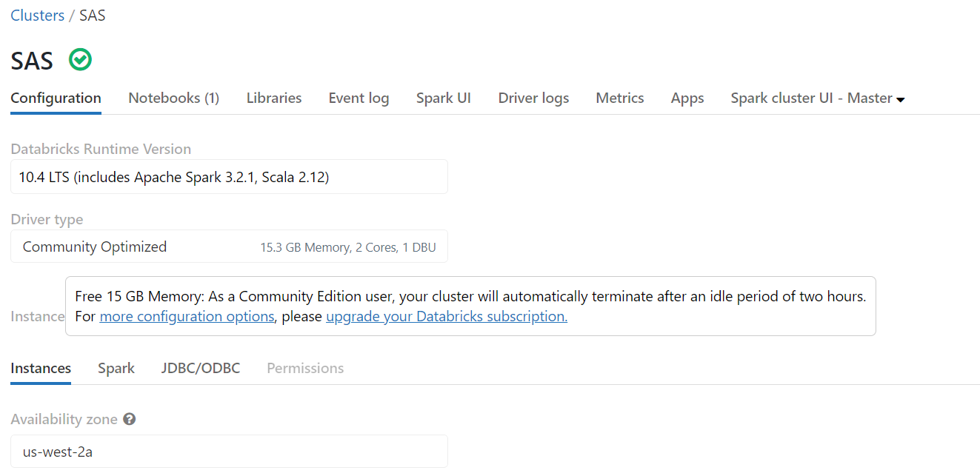Follow the upgrade your Databricks subscription link
The image size is (980, 476).
click(x=447, y=315)
